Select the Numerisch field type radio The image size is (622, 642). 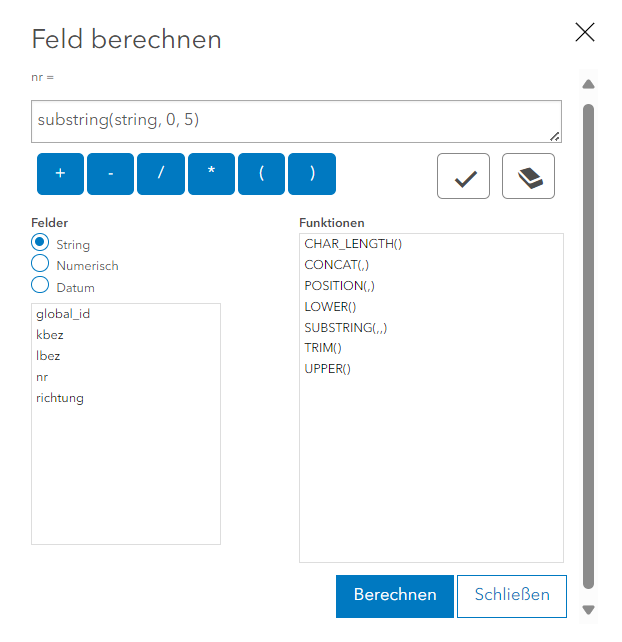[40, 263]
